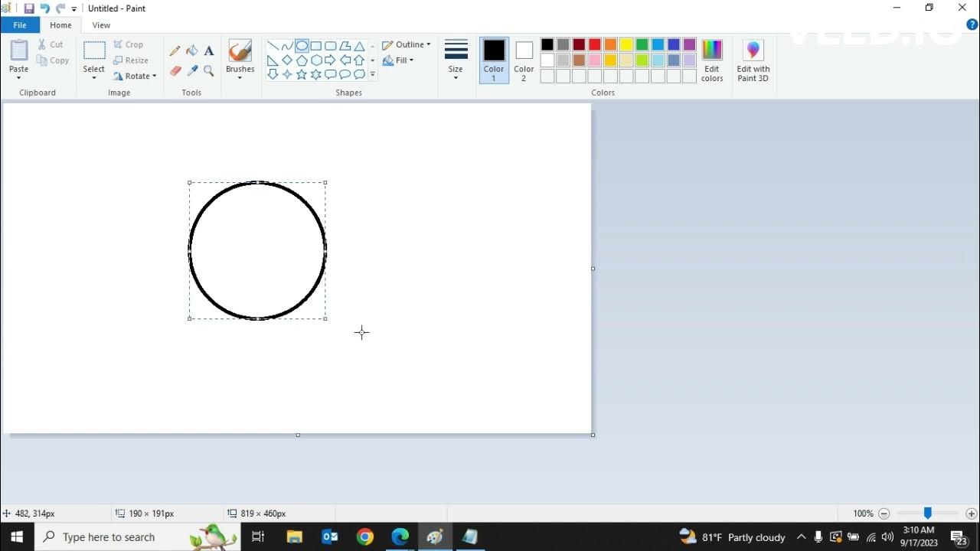Choose the Hexagon shape
Image resolution: width=980 pixels, height=551 pixels.
[316, 60]
